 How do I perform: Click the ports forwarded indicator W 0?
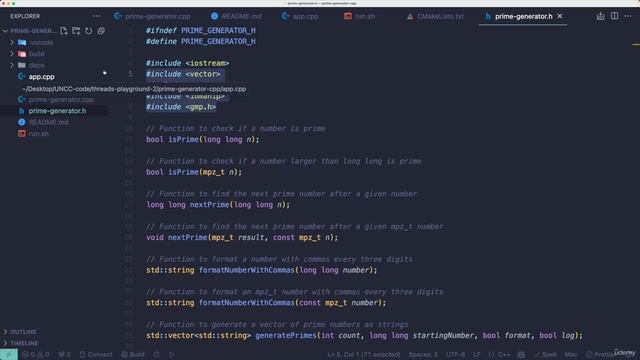pyautogui.click(x=64, y=354)
